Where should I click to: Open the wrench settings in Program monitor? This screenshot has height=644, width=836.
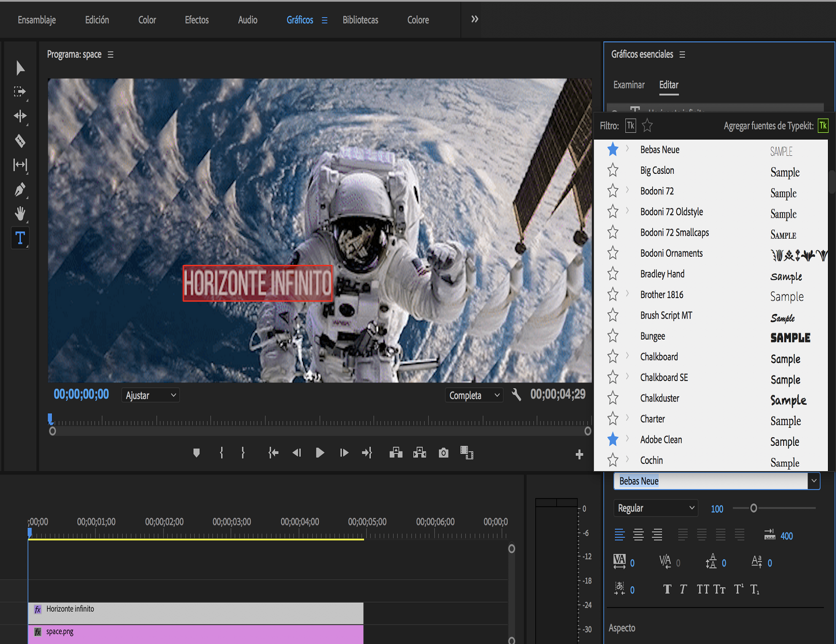coord(516,394)
